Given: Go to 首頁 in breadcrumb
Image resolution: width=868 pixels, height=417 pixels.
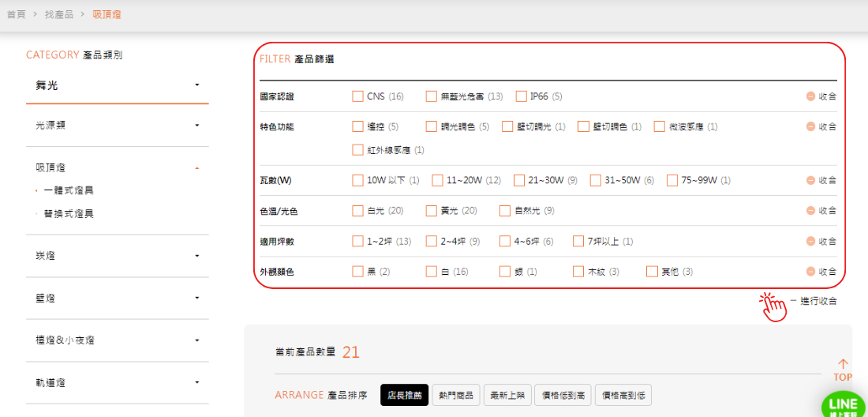Looking at the screenshot, I should pyautogui.click(x=16, y=14).
